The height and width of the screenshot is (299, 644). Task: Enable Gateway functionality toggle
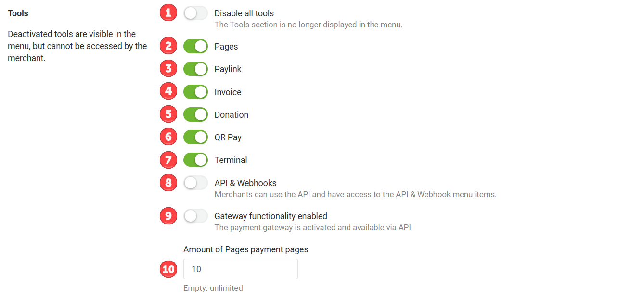tap(195, 216)
